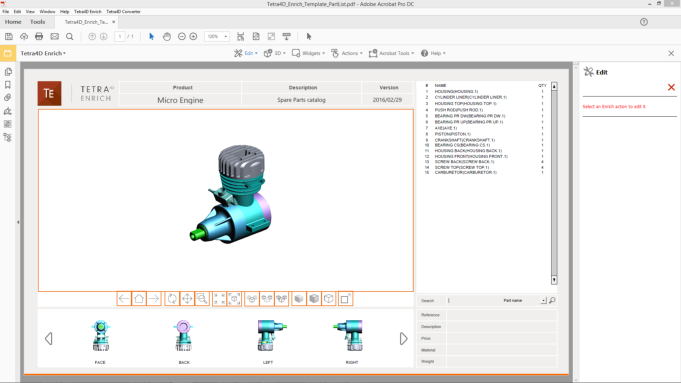This screenshot has width=681, height=383.
Task: Open the Help dropdown in Enrich toolbar
Action: [x=433, y=53]
